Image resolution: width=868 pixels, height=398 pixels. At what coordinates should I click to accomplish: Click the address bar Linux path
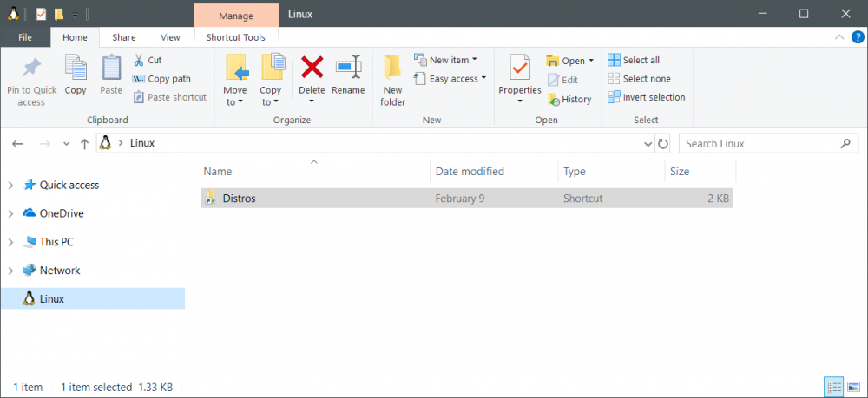click(x=142, y=143)
